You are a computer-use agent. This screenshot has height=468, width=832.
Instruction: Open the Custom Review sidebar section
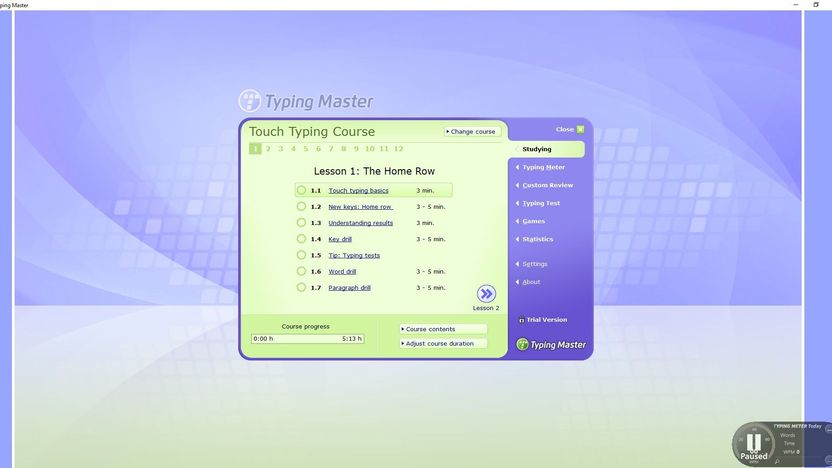point(547,185)
